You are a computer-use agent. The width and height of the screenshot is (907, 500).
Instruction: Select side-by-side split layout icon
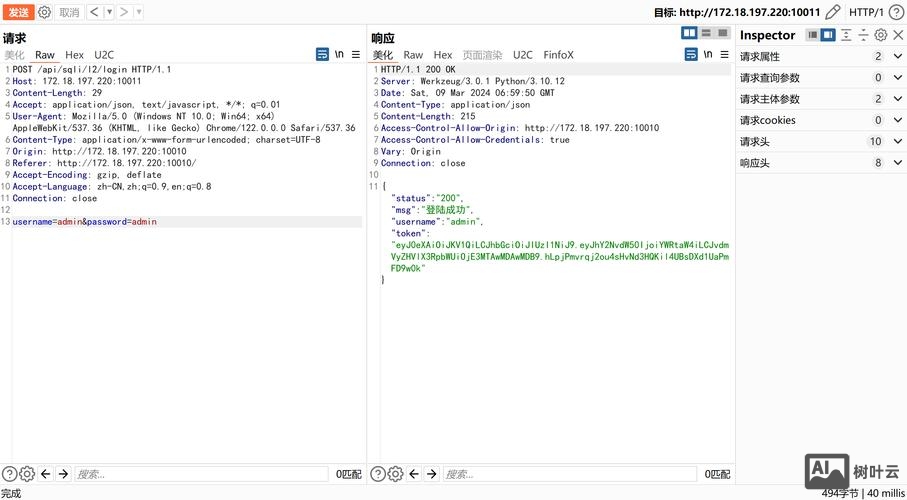click(x=689, y=33)
